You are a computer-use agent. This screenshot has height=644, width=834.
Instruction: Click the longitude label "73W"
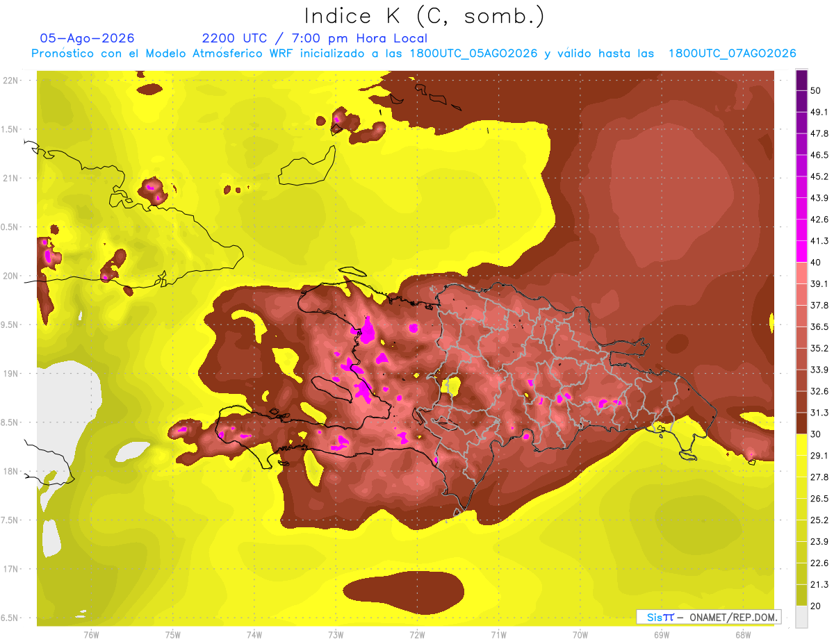[x=336, y=634]
